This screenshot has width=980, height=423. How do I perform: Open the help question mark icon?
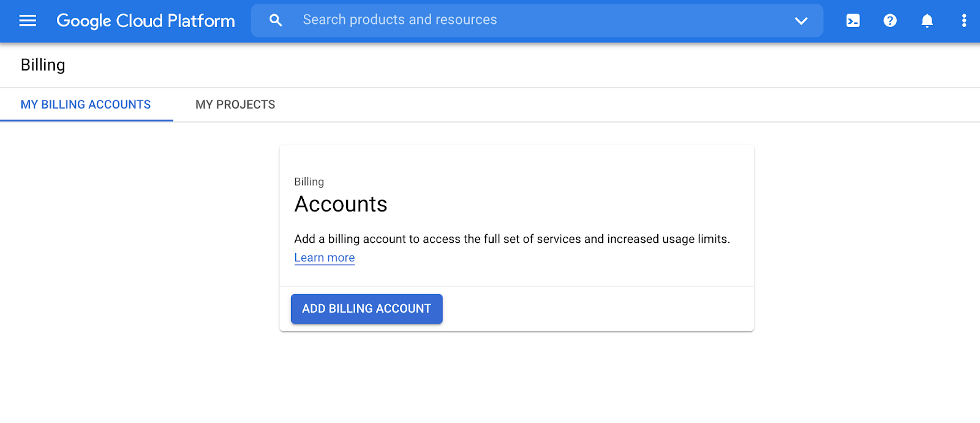click(890, 21)
